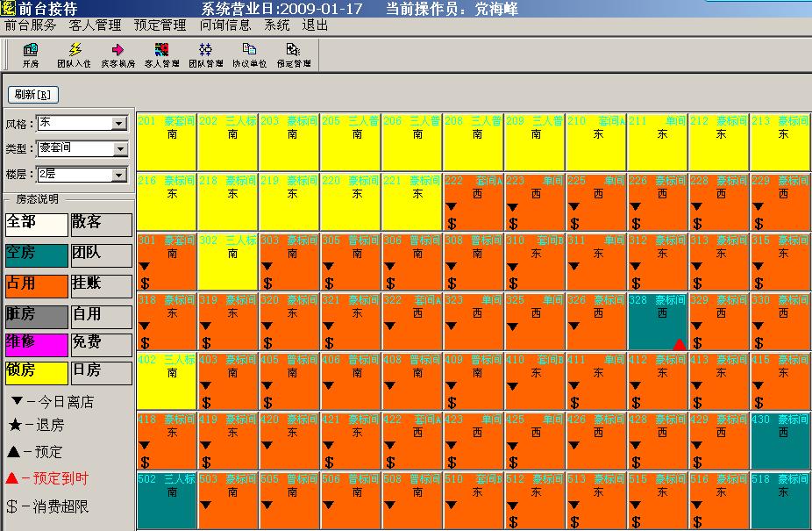Viewport: 812px width, 531px height.
Task: Click the red triangle marker in room 328
Action: (679, 345)
